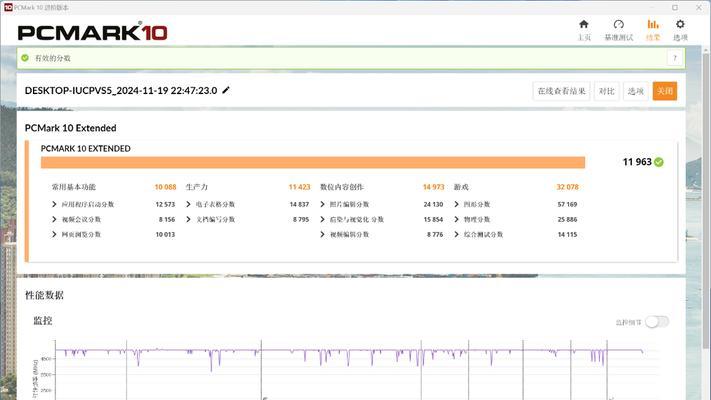Click the 游戏 category label
Screen dimensions: 711x400
(461, 187)
